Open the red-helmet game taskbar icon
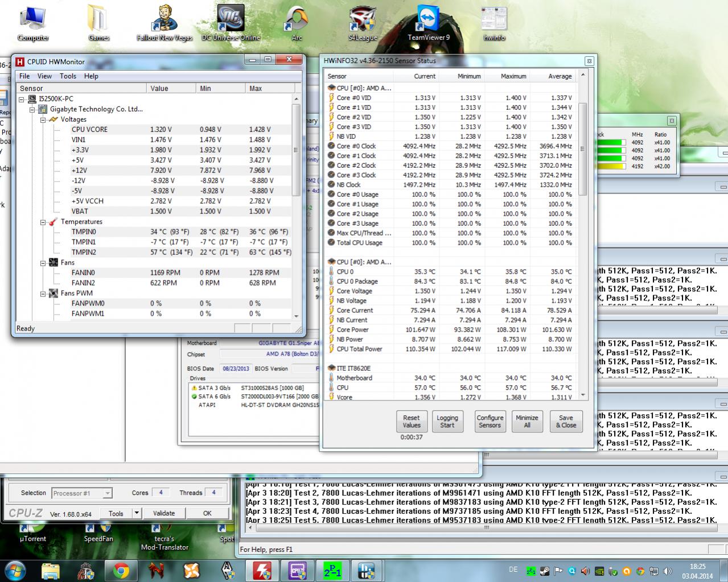Screen dimensions: 728x582 click(x=86, y=570)
